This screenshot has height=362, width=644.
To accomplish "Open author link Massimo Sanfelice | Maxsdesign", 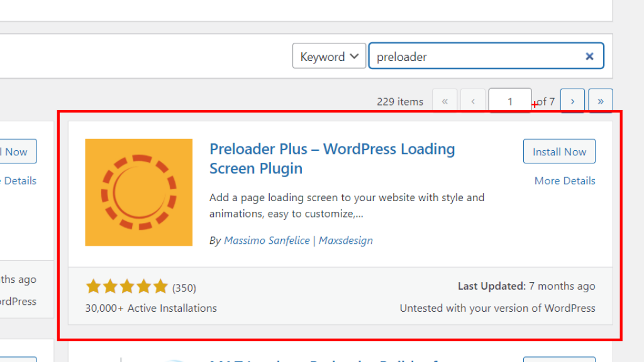I will [x=298, y=241].
